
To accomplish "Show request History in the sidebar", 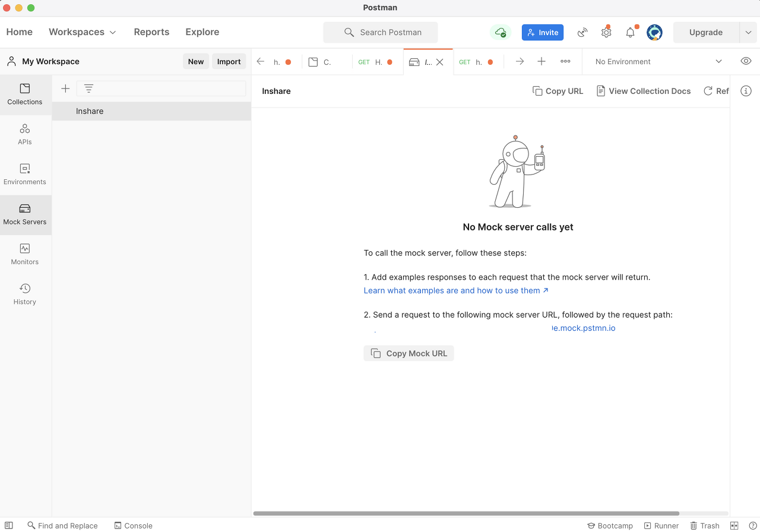I will pos(25,294).
